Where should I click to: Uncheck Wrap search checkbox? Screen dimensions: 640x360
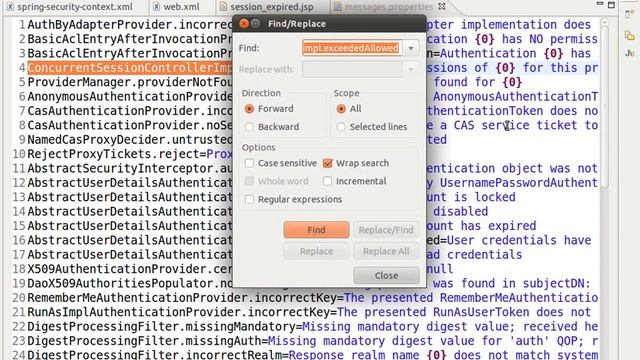point(327,163)
